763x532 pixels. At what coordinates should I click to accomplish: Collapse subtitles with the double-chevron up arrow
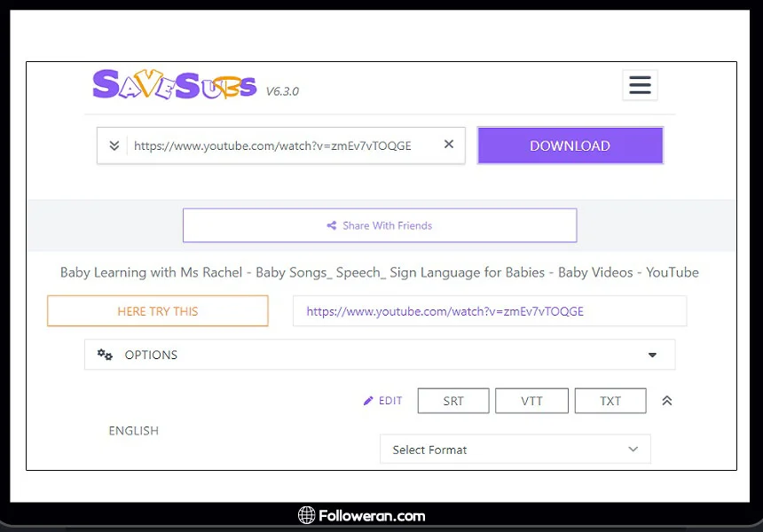[x=667, y=401]
